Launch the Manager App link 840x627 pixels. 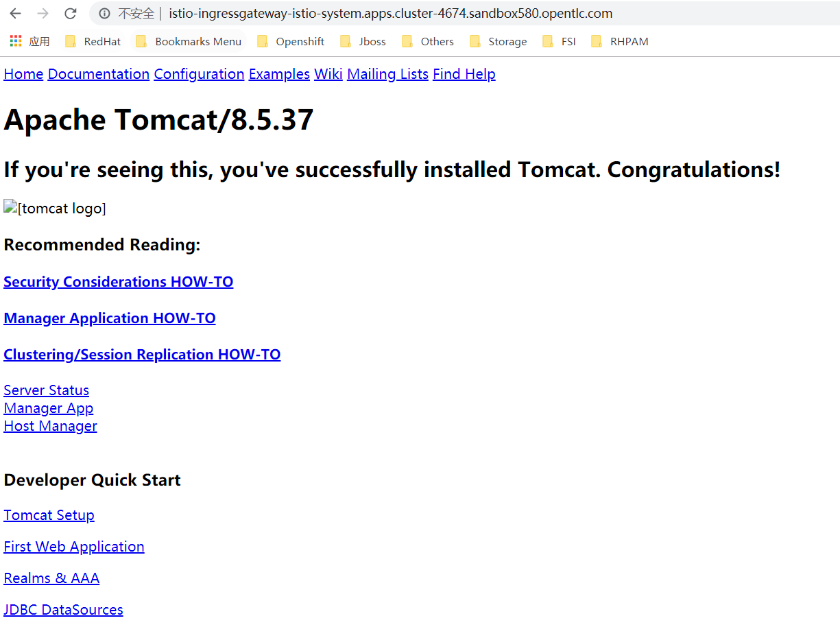[48, 408]
